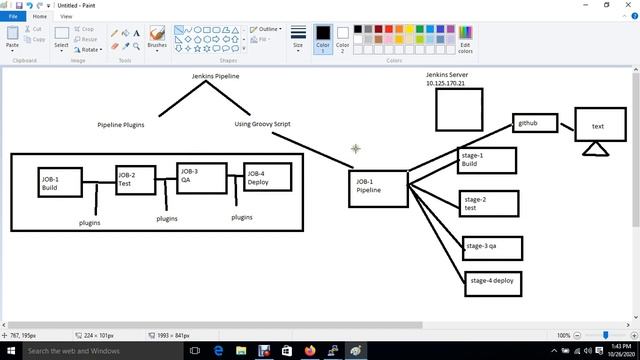Pick the red color swatch
The width and height of the screenshot is (640, 360).
(389, 29)
